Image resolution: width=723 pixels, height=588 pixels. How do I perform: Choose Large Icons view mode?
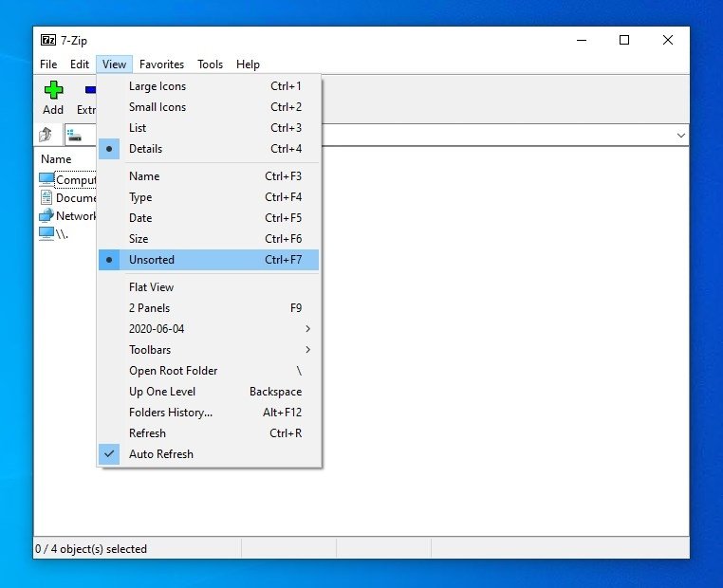209,86
